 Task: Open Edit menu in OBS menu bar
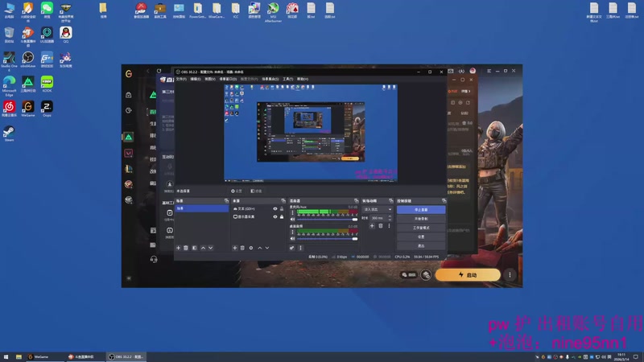click(196, 79)
